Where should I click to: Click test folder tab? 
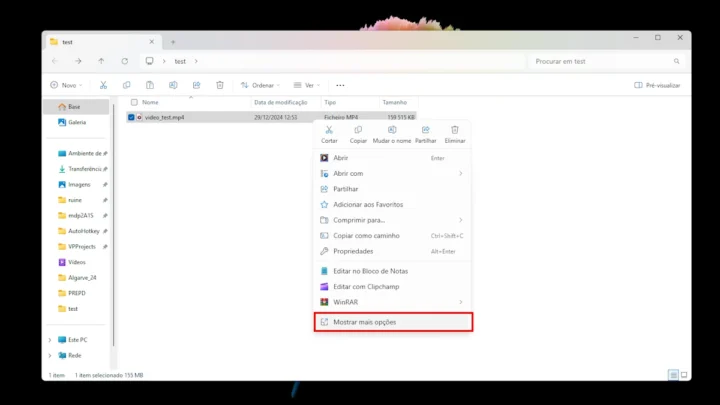(103, 42)
